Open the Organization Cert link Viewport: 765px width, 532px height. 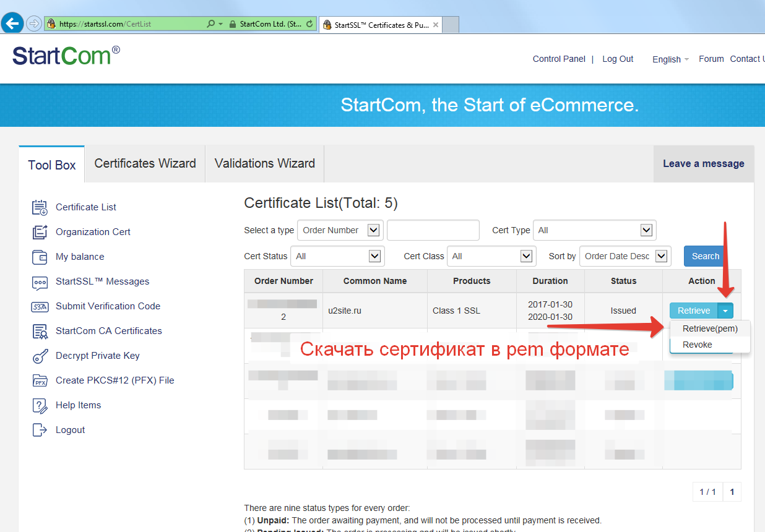pos(93,232)
